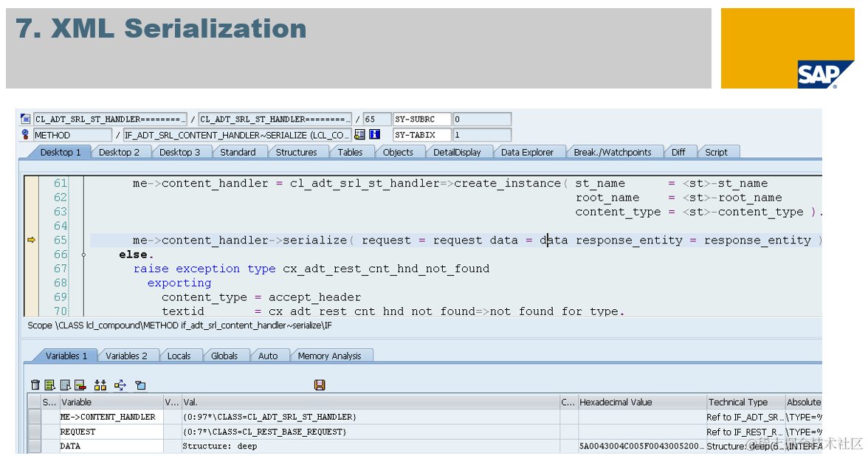
Task: Open the Diff tab
Action: click(679, 152)
